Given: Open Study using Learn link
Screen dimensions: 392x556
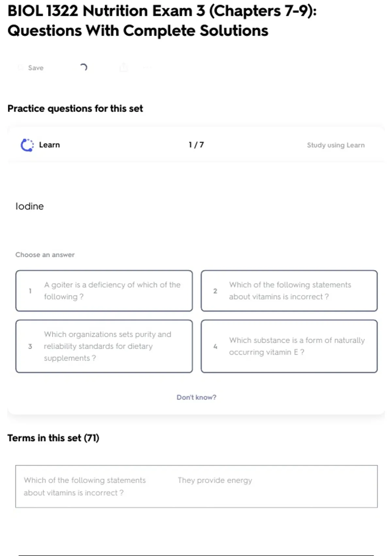Looking at the screenshot, I should click(335, 145).
